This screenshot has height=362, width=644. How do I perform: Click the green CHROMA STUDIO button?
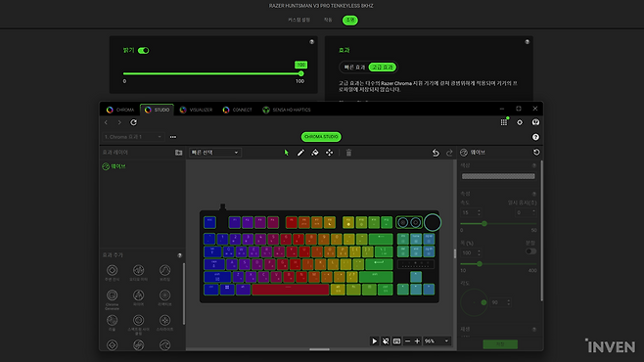[x=321, y=137]
